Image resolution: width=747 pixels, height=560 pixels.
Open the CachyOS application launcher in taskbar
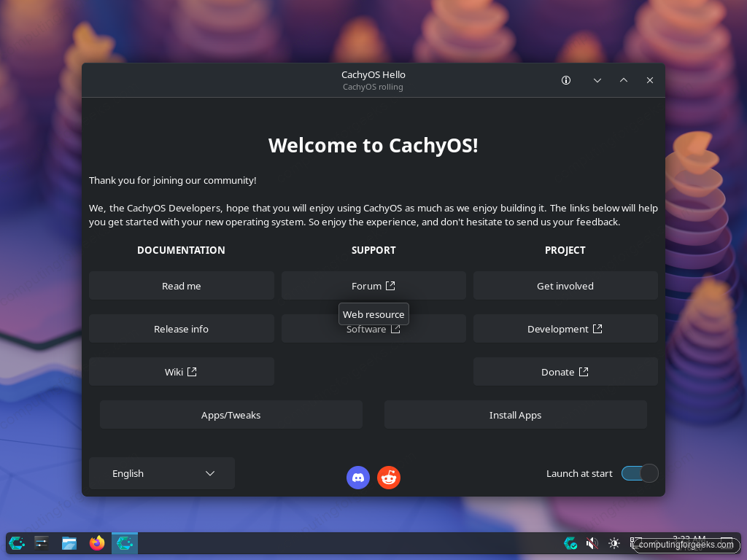click(18, 542)
